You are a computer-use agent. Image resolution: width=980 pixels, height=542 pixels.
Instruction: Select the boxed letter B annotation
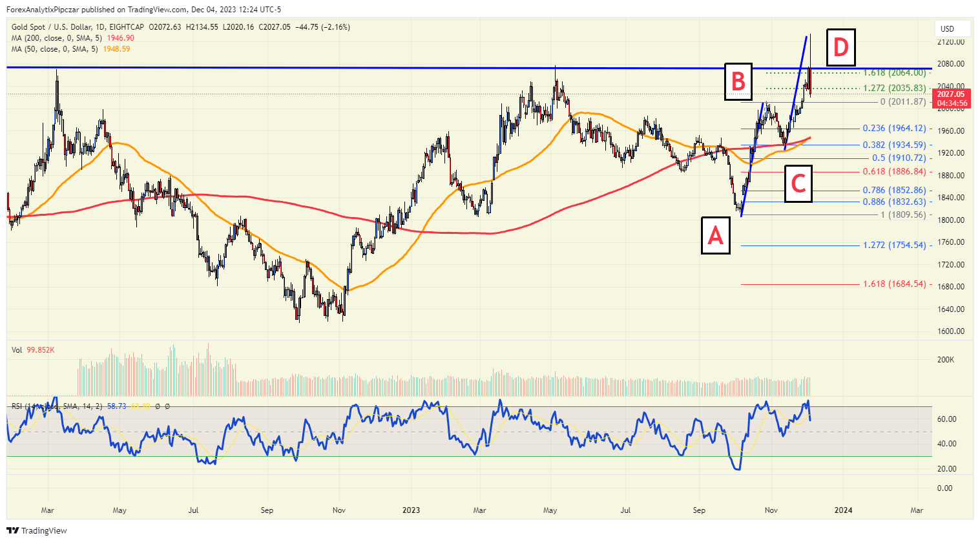pyautogui.click(x=738, y=81)
